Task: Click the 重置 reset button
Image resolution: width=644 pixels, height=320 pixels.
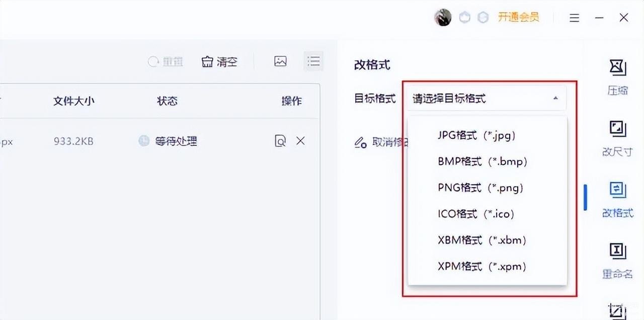Action: [166, 62]
